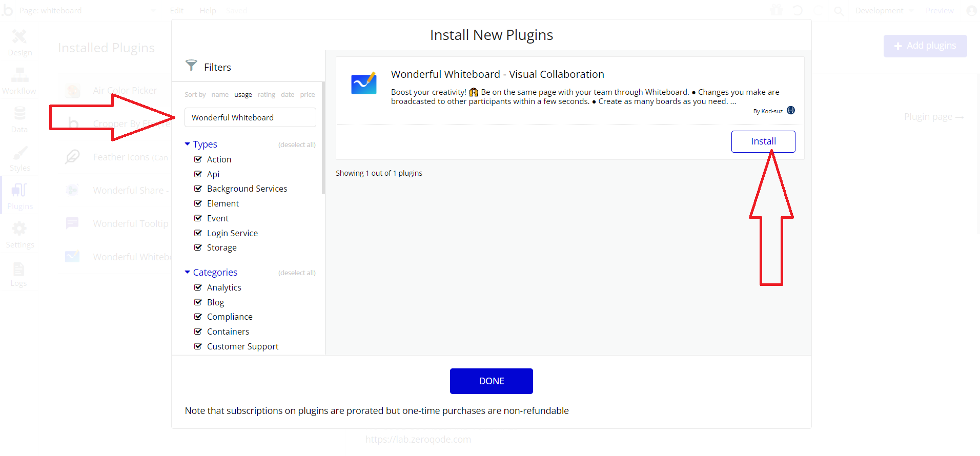Uncheck the Compliance category checkbox

coord(198,317)
